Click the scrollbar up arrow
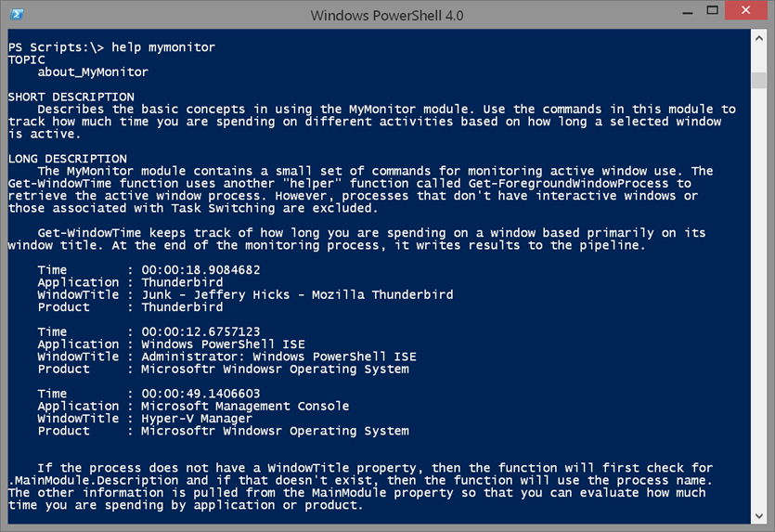775x532 pixels. tap(758, 38)
